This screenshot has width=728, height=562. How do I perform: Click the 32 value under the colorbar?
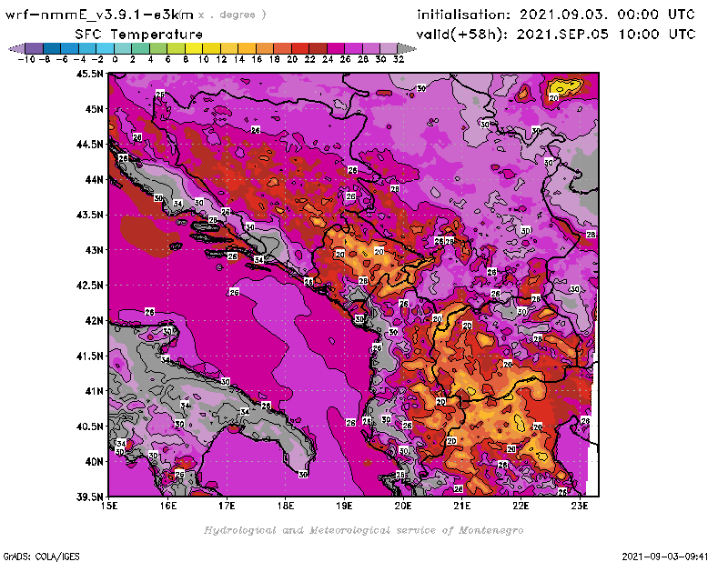[x=399, y=59]
